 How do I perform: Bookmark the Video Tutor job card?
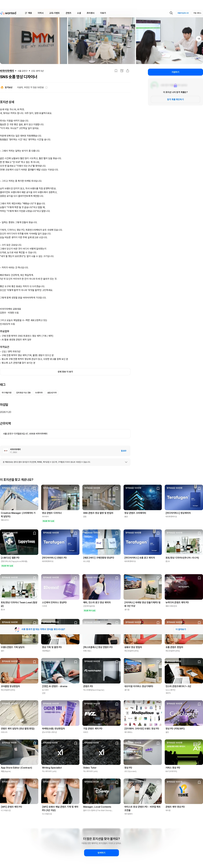(117, 743)
